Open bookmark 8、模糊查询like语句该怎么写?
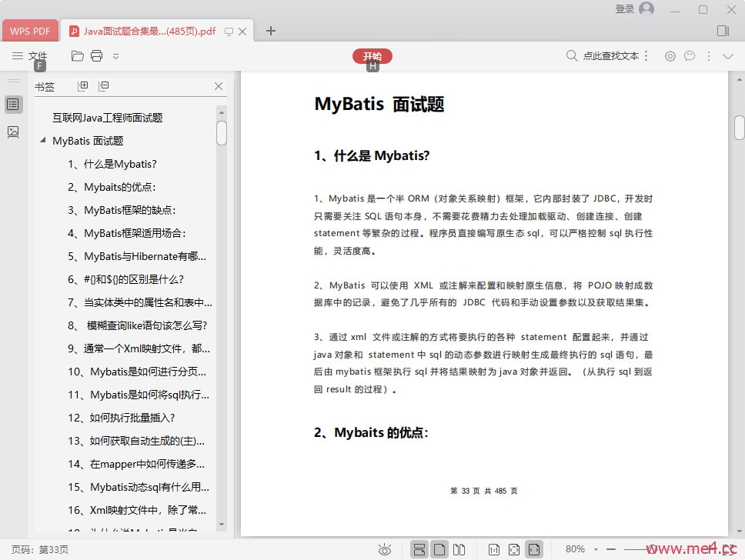The image size is (745, 560). (137, 326)
